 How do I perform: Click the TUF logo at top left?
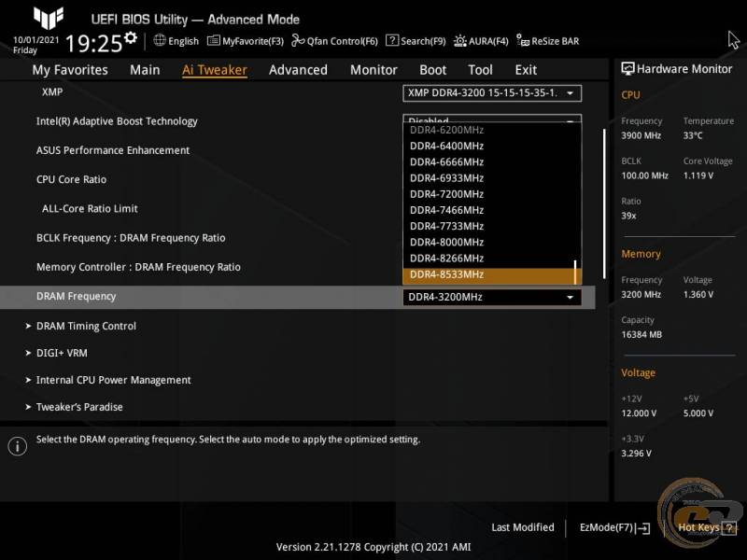[x=49, y=18]
